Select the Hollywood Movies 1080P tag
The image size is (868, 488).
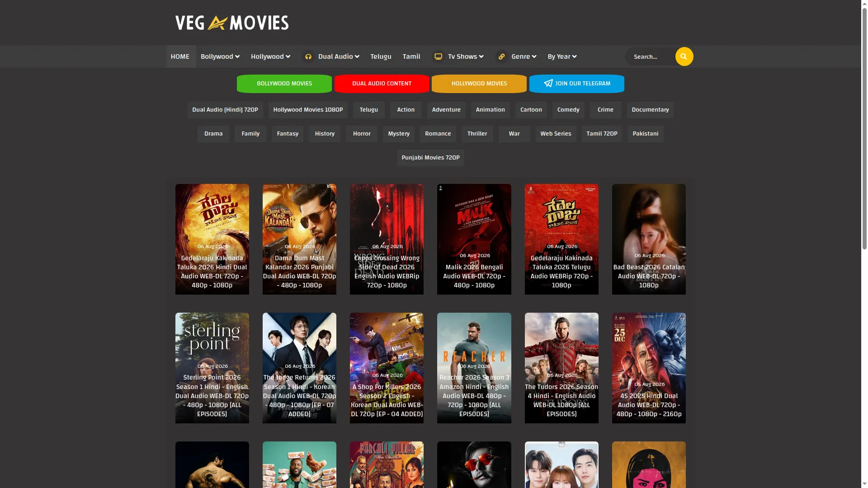[x=308, y=110]
